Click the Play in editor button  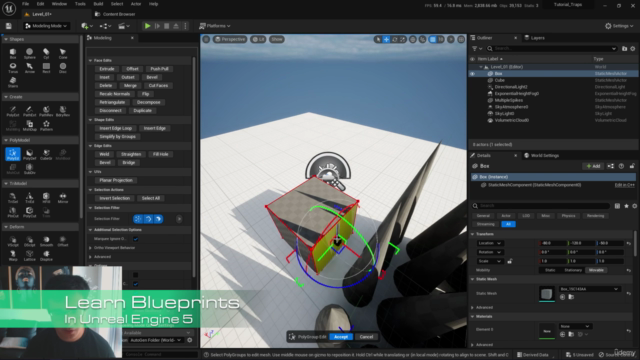point(147,26)
